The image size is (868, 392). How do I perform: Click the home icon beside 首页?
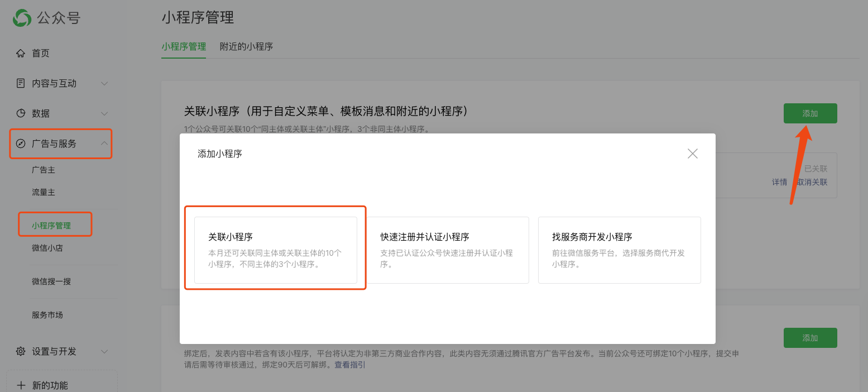click(21, 53)
